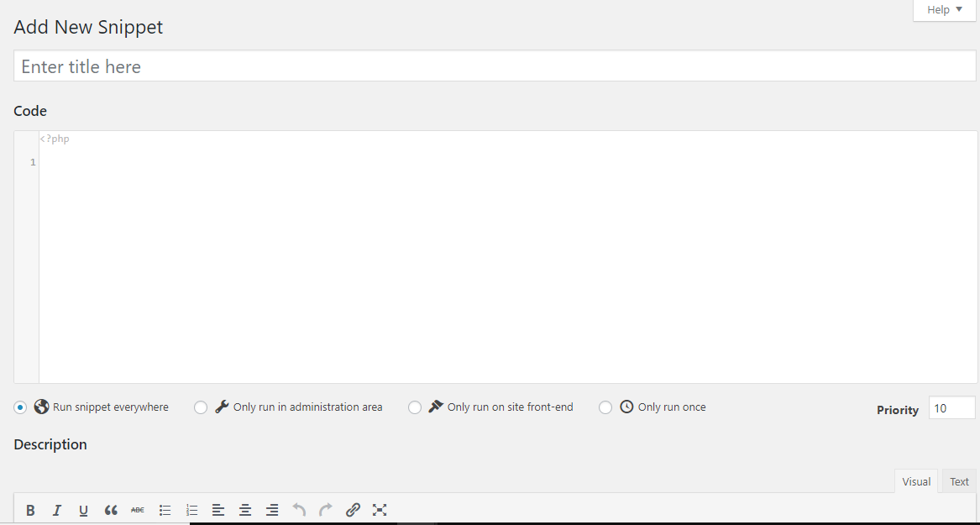Apply strikethrough text formatting
Screen dimensions: 980x525
[138, 510]
